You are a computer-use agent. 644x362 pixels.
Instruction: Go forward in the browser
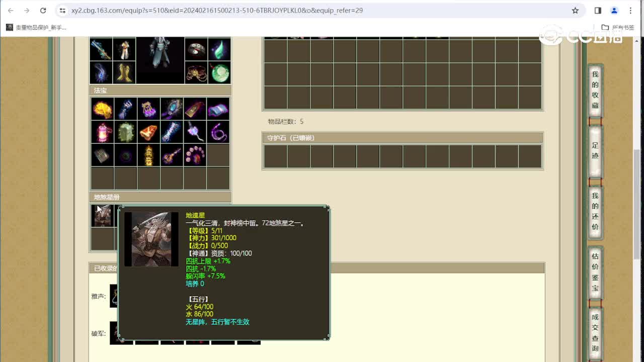27,10
